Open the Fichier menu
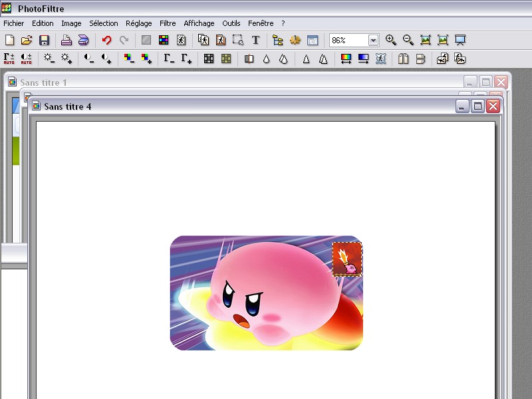Screen dimensions: 532x399 [13, 23]
